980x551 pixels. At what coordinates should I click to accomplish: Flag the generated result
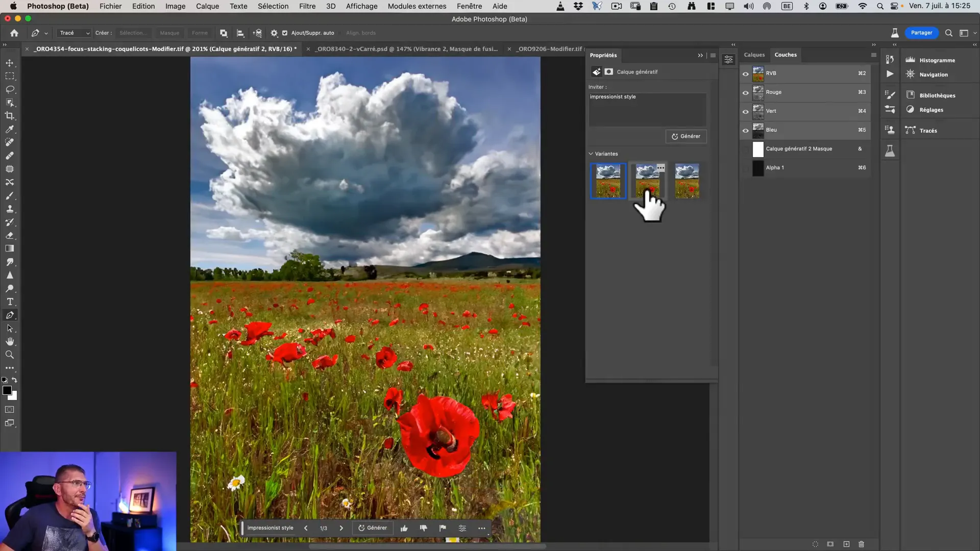coord(443,528)
